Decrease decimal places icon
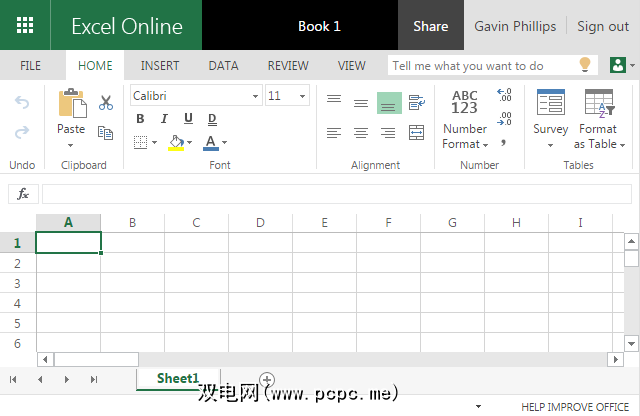This screenshot has height=416, width=640. [x=504, y=119]
